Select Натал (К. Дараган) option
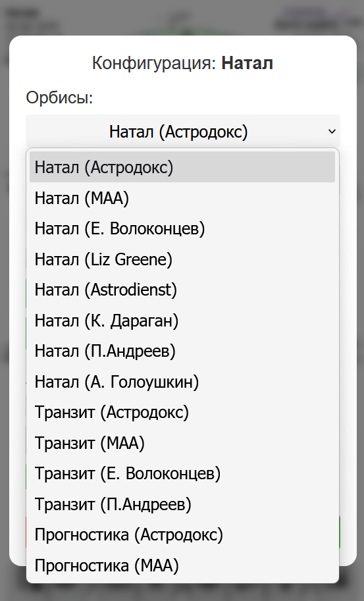 (x=182, y=321)
